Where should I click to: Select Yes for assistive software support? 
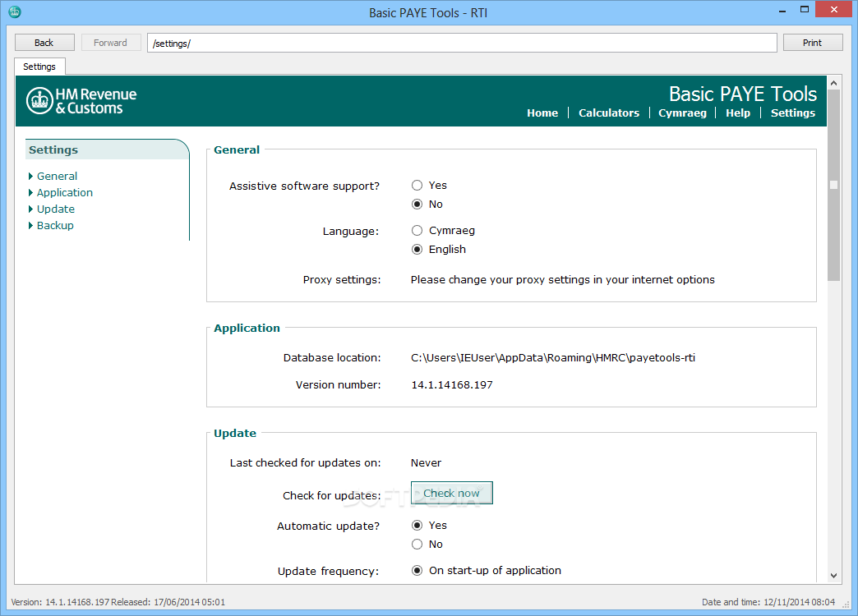tap(417, 186)
